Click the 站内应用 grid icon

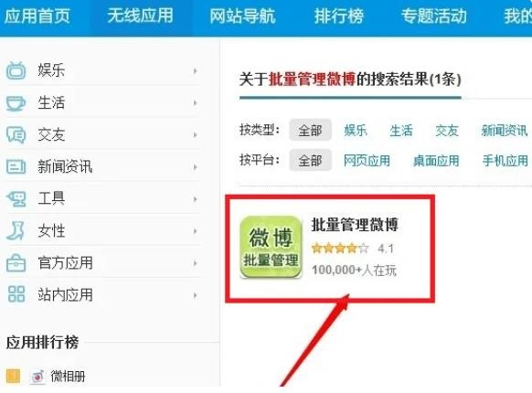16,294
